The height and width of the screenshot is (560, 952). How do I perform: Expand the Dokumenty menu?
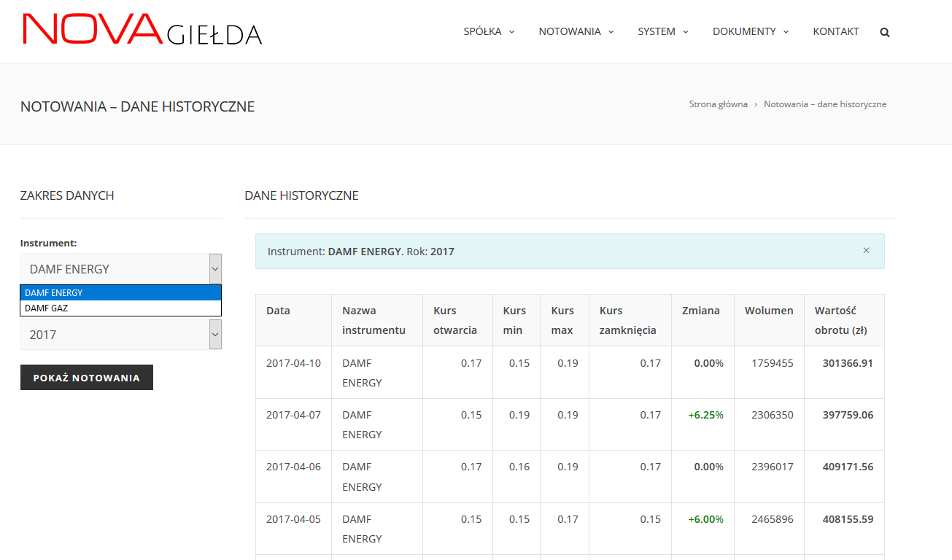coord(750,31)
